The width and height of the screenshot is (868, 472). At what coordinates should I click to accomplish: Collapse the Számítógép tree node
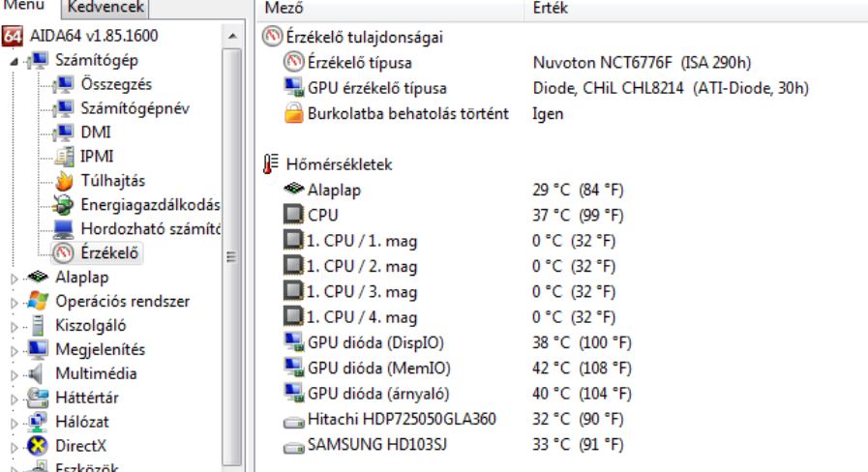tap(15, 62)
